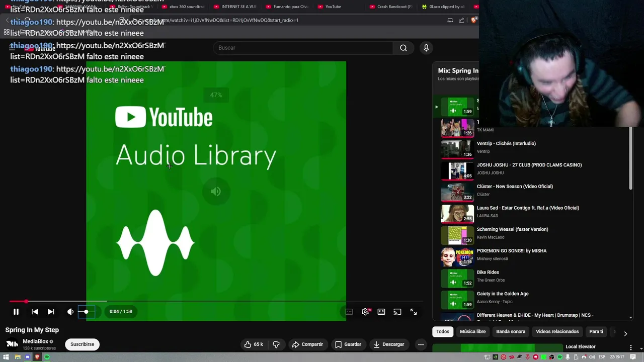The height and width of the screenshot is (362, 644).
Task: Play Laura Sad - Estar Contigo video
Action: [x=528, y=208]
